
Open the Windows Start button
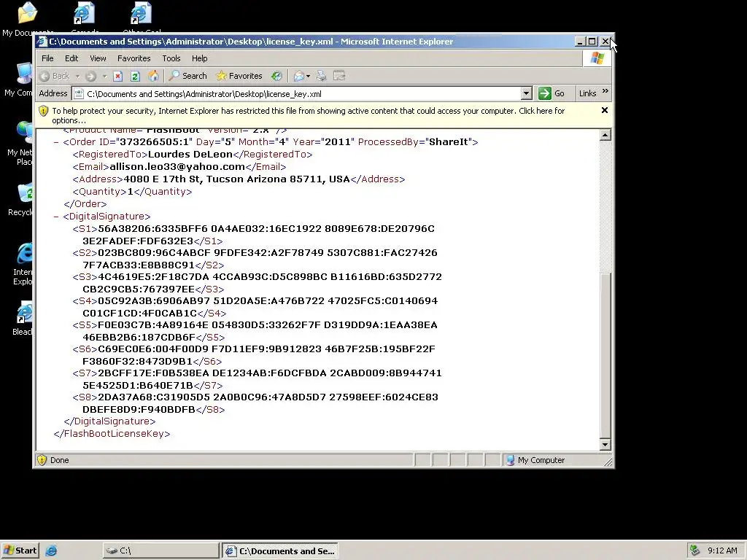click(20, 551)
